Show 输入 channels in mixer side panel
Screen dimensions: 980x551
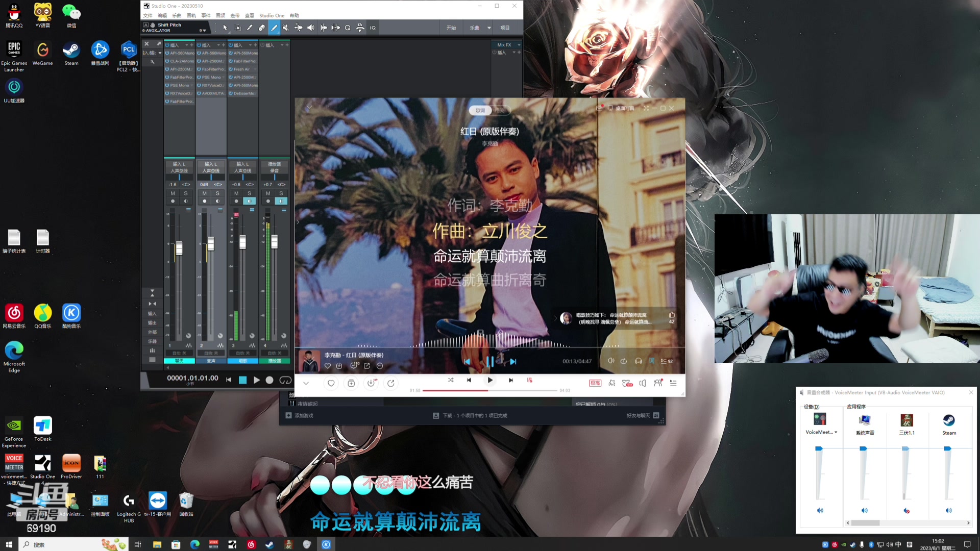(152, 314)
